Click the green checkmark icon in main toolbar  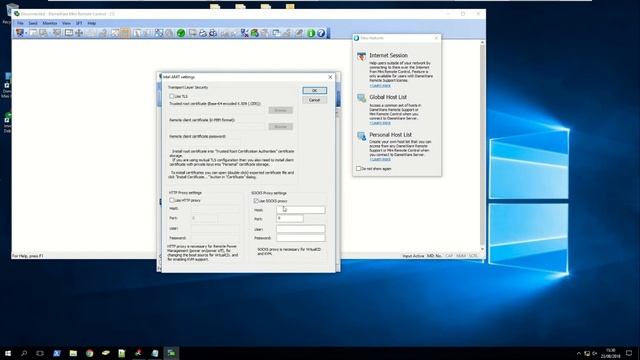[181, 33]
